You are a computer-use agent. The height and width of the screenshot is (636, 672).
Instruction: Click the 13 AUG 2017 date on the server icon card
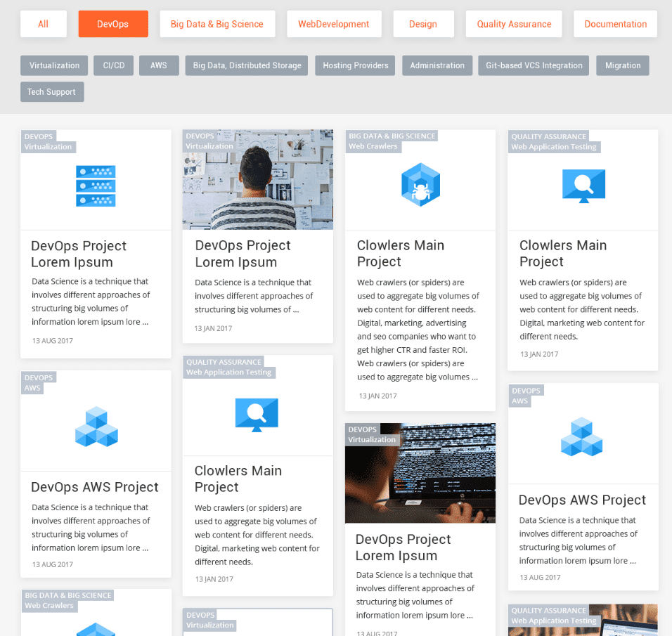(53, 341)
